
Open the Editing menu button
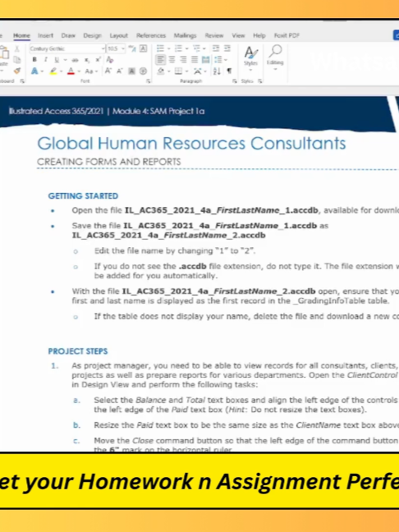coord(275,57)
